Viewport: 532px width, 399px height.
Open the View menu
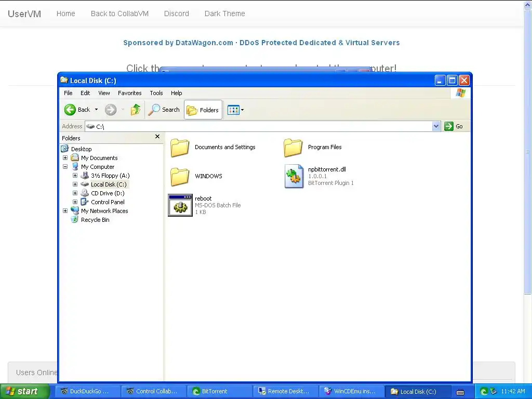point(104,93)
